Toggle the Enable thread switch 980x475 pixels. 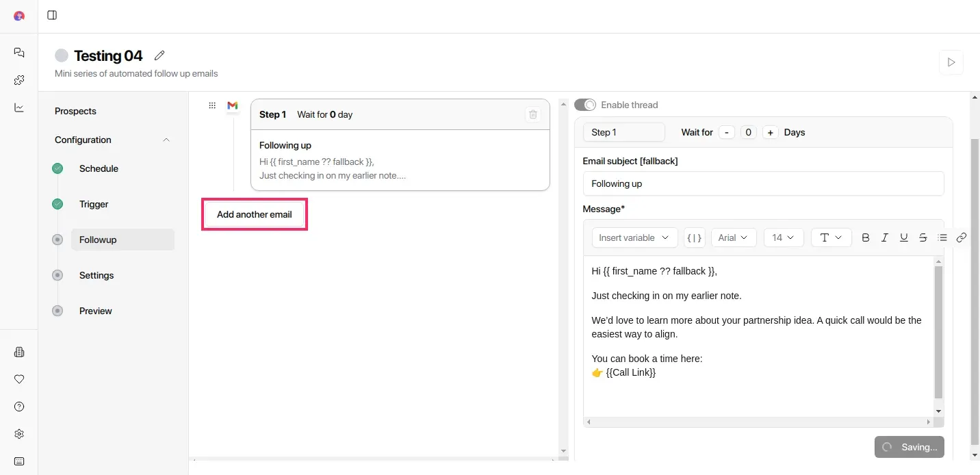585,105
